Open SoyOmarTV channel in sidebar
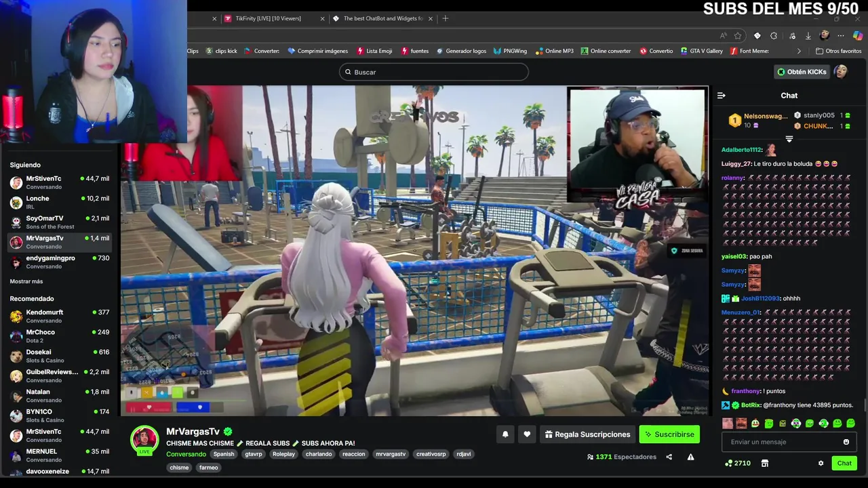Screen dimensions: 868x488 59,222
